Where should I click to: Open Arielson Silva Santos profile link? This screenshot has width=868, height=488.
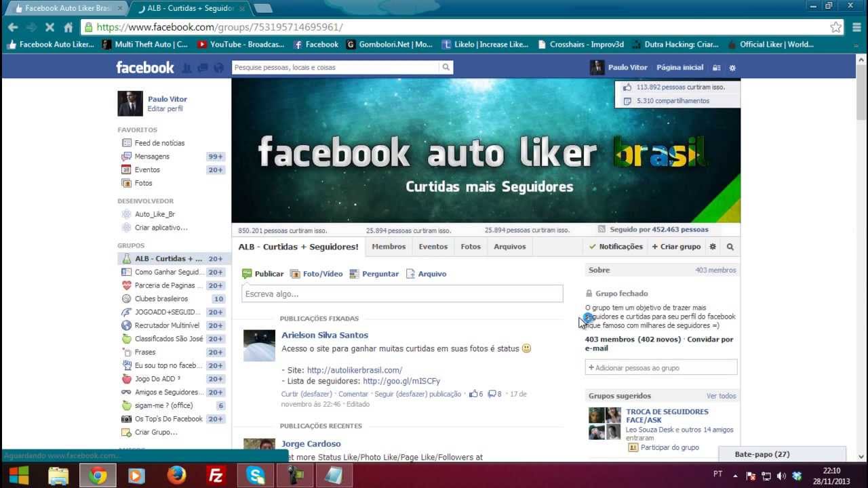coord(325,335)
